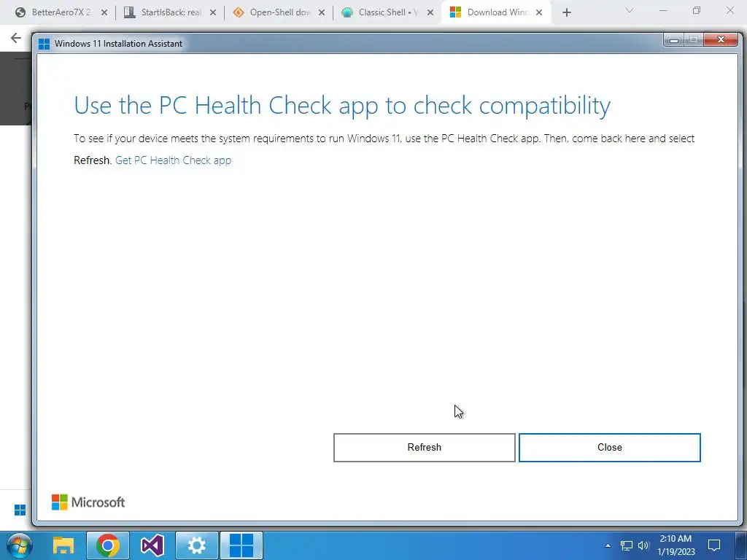Switch to the Open-Shell download tab

tap(278, 12)
